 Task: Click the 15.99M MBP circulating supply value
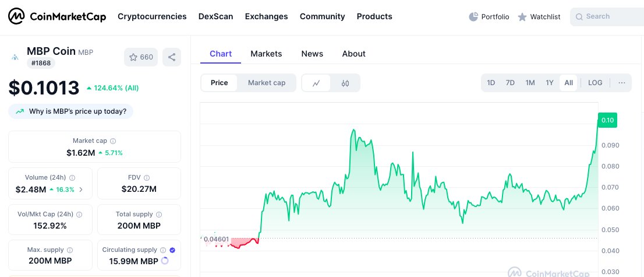[133, 261]
